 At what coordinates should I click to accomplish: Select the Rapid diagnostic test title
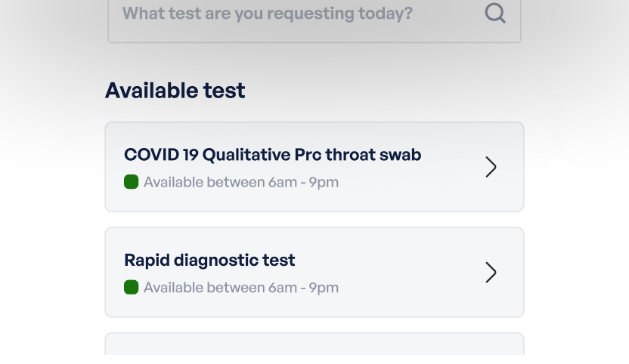pos(209,260)
